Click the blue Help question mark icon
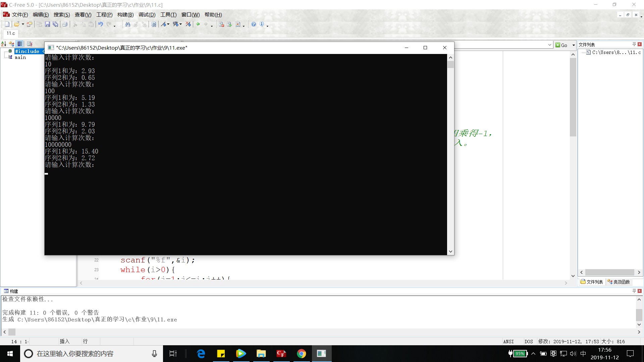 [x=254, y=24]
